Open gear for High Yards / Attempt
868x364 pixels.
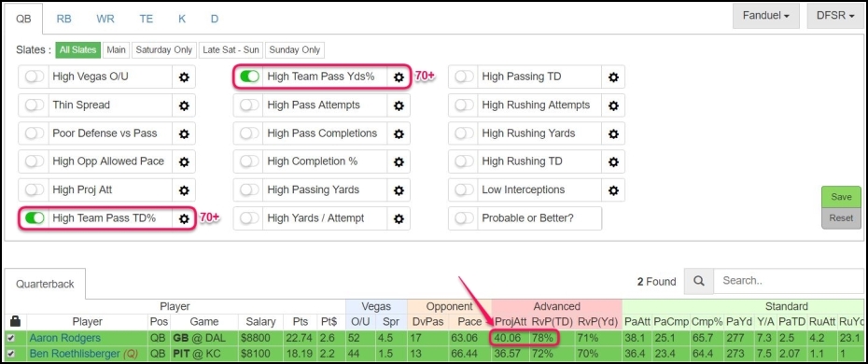point(399,218)
